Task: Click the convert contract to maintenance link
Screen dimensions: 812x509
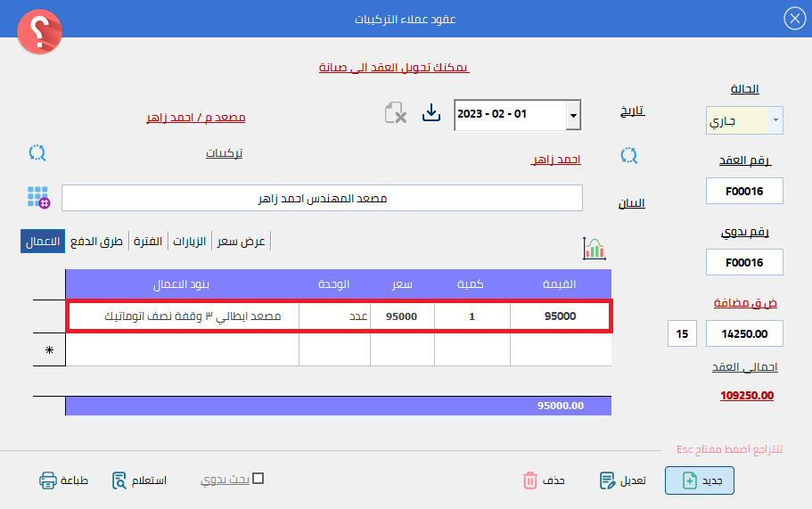Action: pos(394,68)
